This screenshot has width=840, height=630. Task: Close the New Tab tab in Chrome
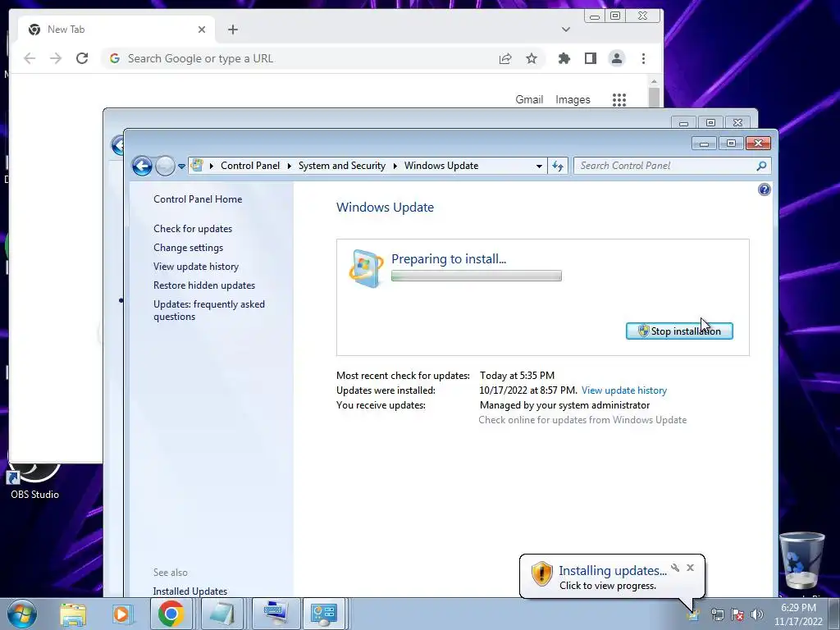202,30
